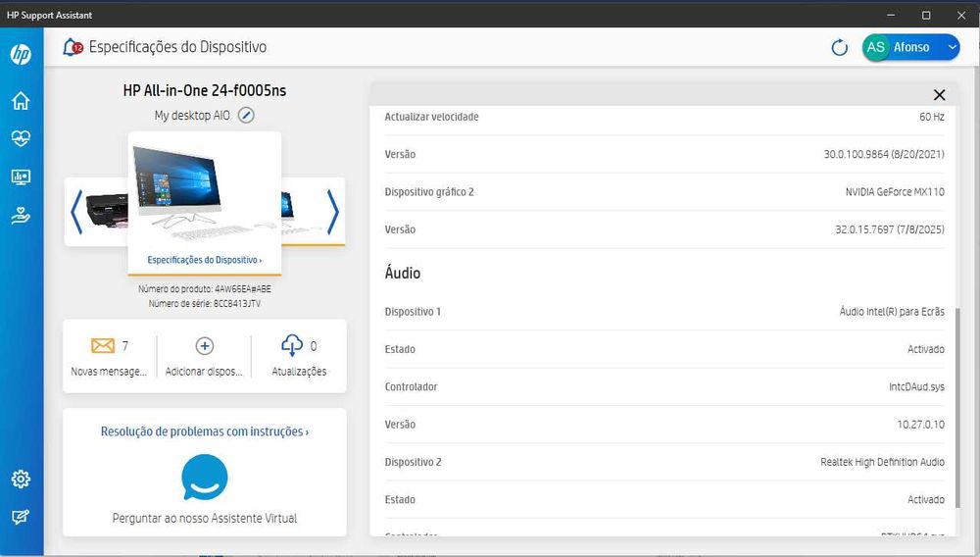
Task: Click the Número de série text
Action: (x=205, y=304)
